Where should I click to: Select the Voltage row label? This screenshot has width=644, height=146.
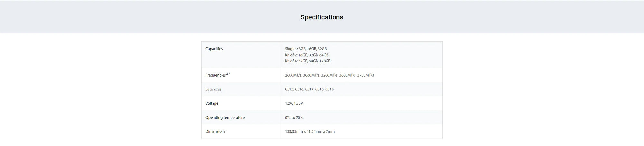(x=212, y=103)
